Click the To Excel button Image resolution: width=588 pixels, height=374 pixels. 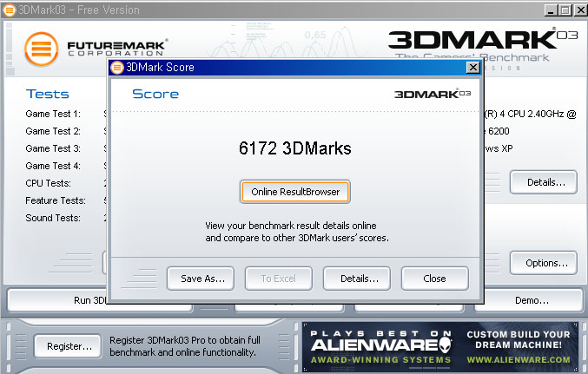click(x=279, y=279)
